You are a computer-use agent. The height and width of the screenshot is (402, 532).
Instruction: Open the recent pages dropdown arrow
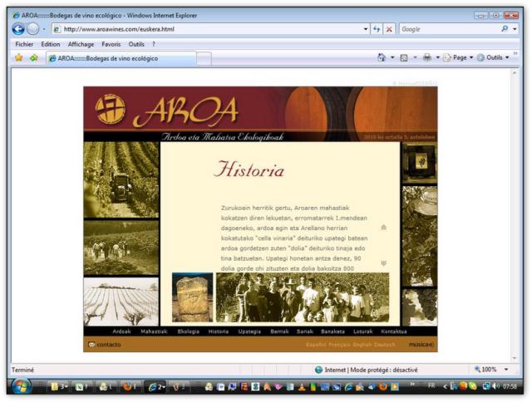click(44, 30)
